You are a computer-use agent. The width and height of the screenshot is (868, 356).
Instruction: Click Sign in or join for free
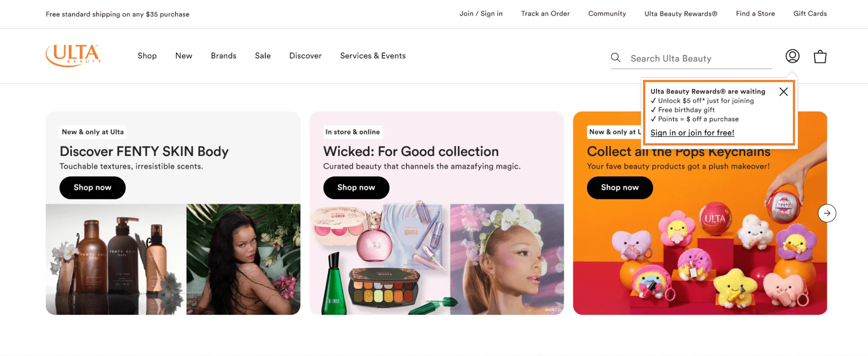[692, 132]
